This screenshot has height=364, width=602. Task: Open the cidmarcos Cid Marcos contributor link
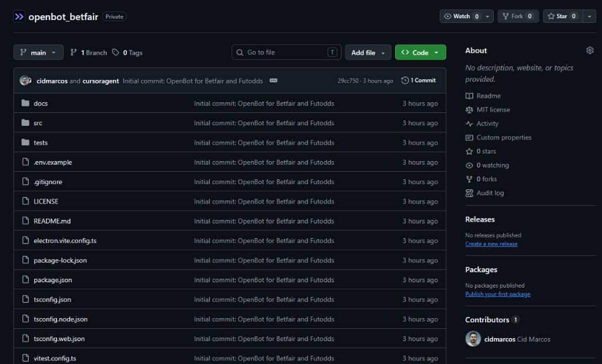tap(517, 339)
